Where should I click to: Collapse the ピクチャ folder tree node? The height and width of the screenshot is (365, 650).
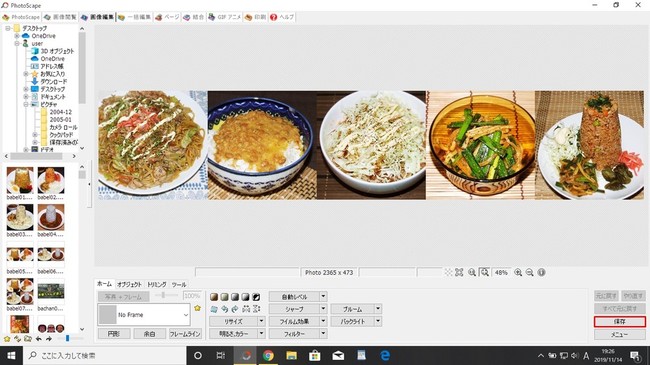(x=26, y=105)
